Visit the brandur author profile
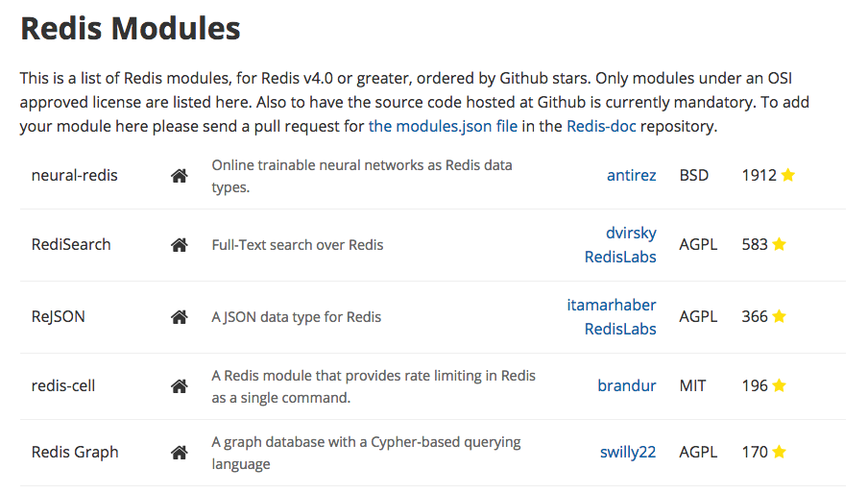Viewport: 868px width, 494px height. coord(627,385)
